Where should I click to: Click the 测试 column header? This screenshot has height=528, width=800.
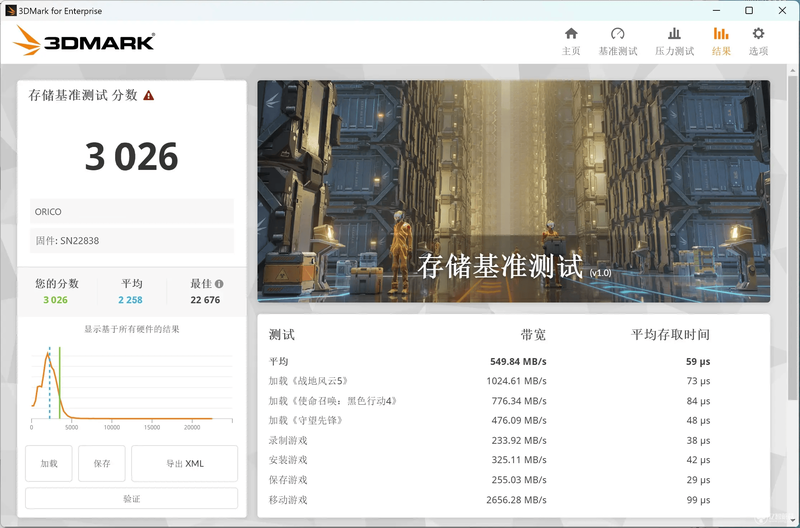click(x=282, y=335)
